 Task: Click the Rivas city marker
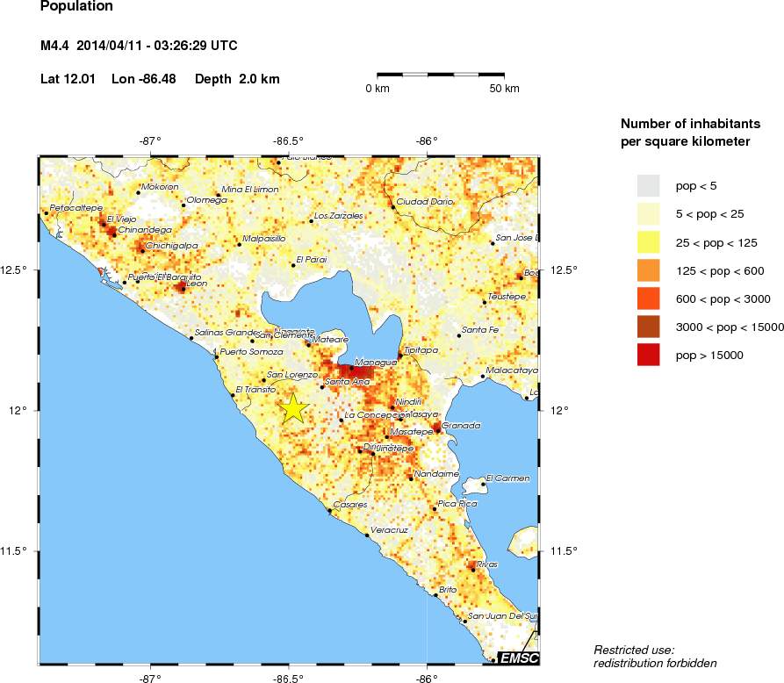(473, 570)
